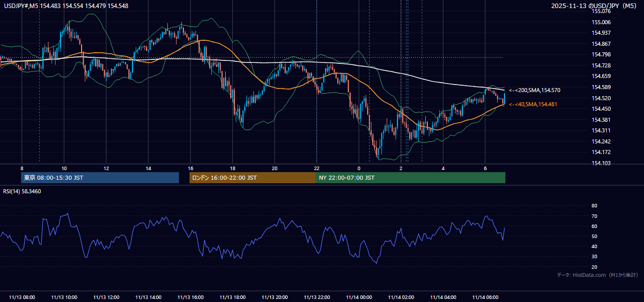Click the 11/13 12:00 date axis label
The image size is (644, 302).
[x=106, y=297]
